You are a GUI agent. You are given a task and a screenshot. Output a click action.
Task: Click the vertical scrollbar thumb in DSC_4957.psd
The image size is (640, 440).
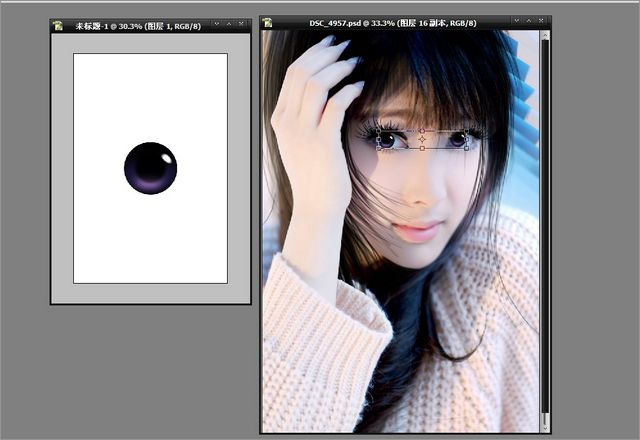pyautogui.click(x=545, y=226)
